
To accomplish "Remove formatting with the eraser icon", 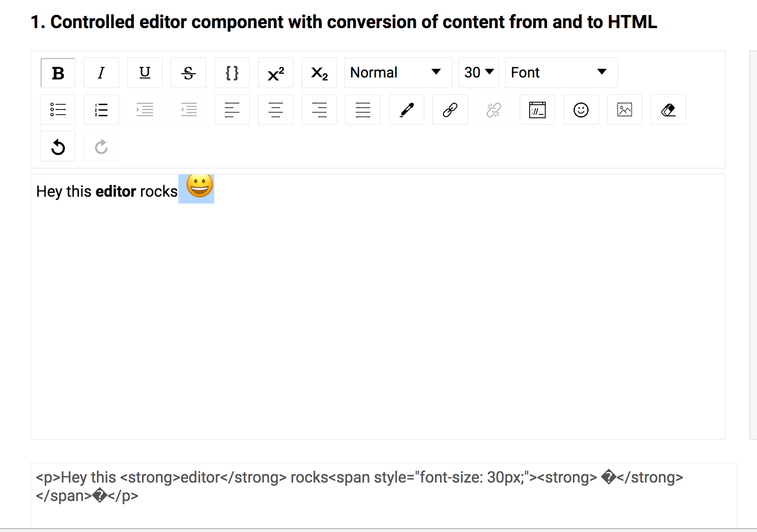I will point(668,110).
